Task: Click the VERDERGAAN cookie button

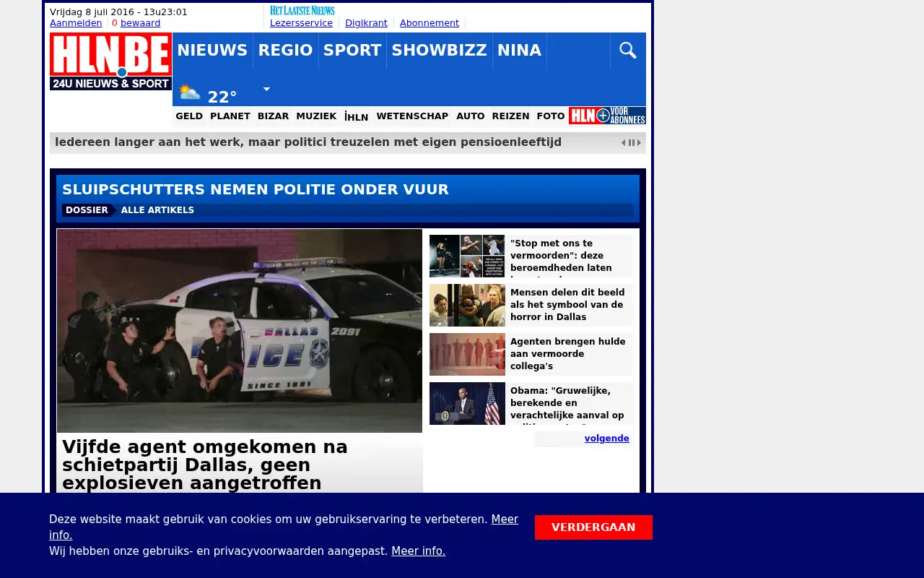Action: pyautogui.click(x=593, y=527)
